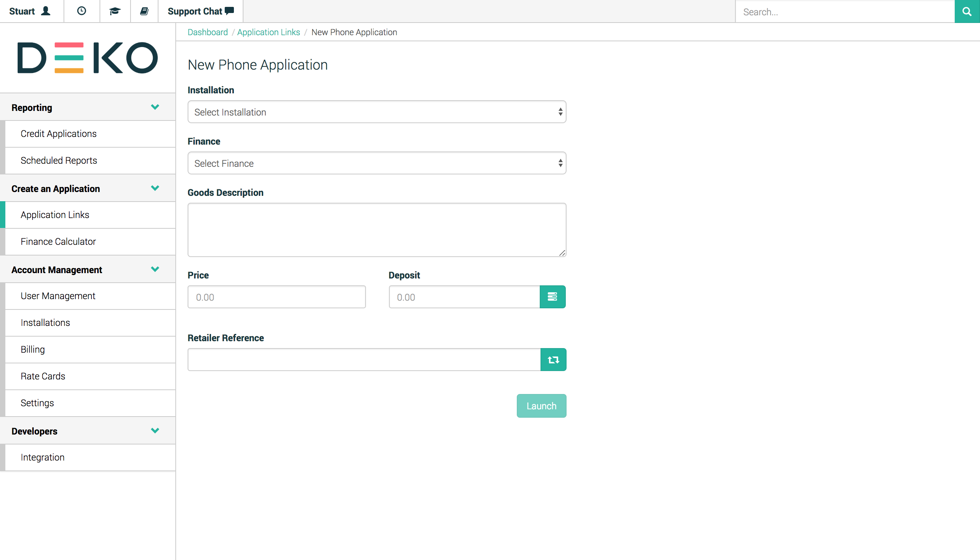The width and height of the screenshot is (980, 560).
Task: Open Credit Applications in sidebar
Action: (x=59, y=133)
